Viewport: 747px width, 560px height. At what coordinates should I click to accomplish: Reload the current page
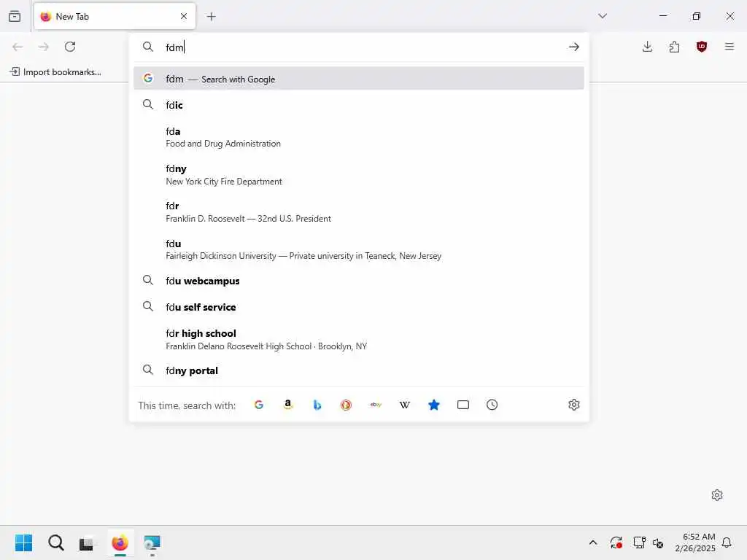(70, 47)
